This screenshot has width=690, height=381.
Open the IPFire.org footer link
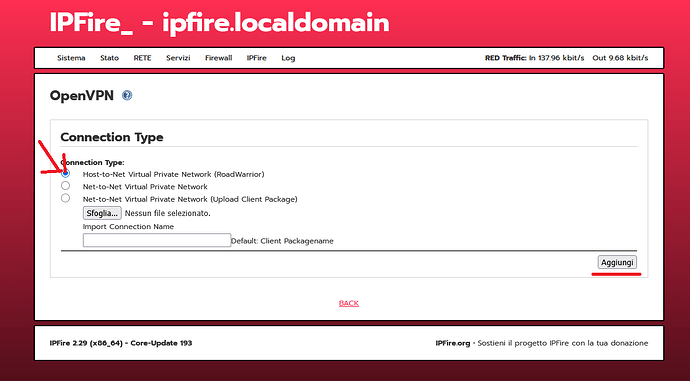coord(453,343)
